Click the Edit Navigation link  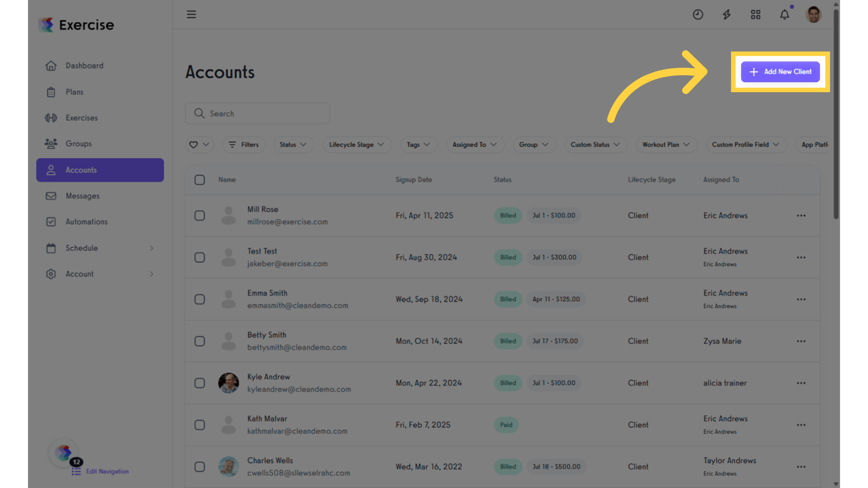pos(106,471)
